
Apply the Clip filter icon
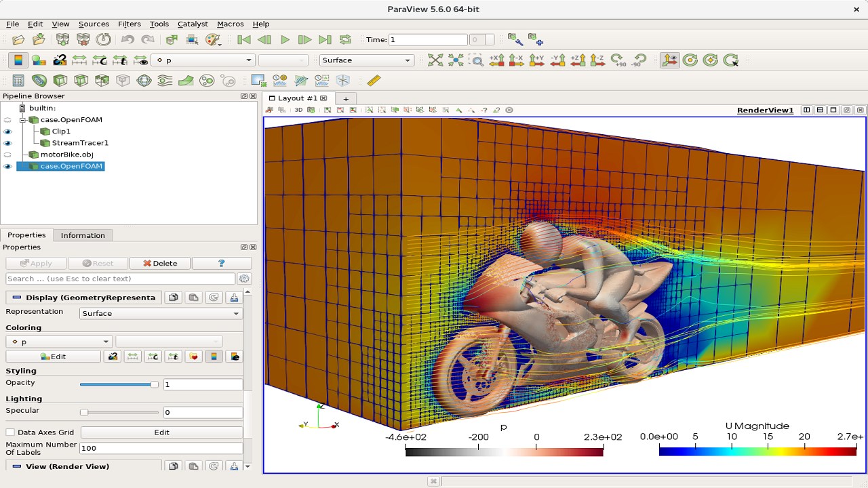click(60, 81)
